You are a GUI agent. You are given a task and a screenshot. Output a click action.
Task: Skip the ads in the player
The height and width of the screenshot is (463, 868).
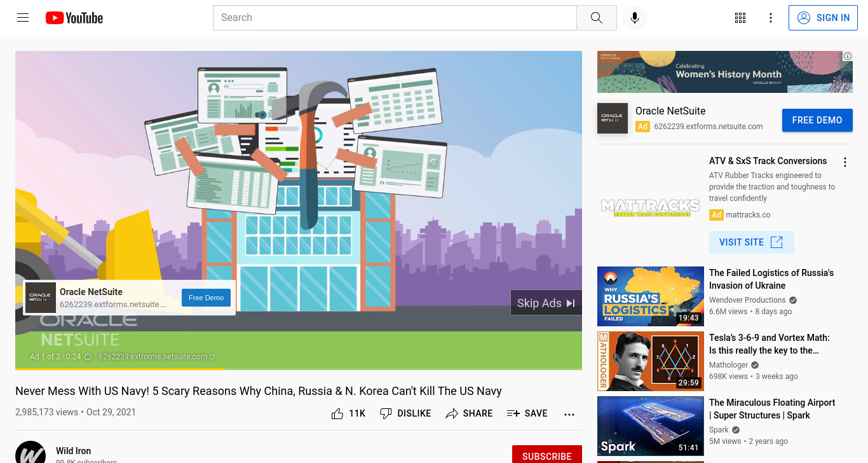[546, 303]
